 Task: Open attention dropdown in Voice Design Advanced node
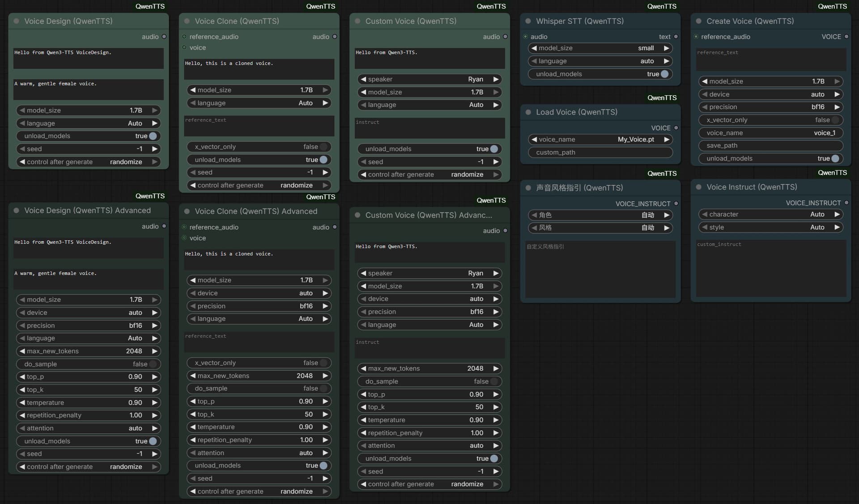point(89,428)
